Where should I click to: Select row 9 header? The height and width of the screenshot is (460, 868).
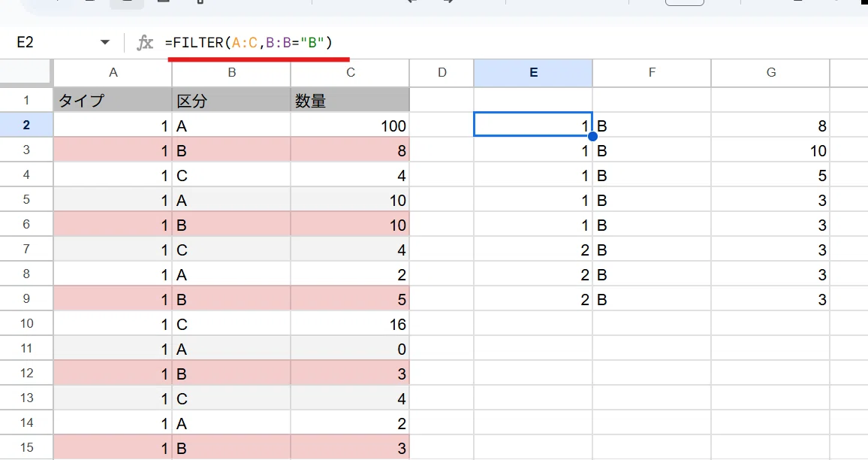click(26, 299)
